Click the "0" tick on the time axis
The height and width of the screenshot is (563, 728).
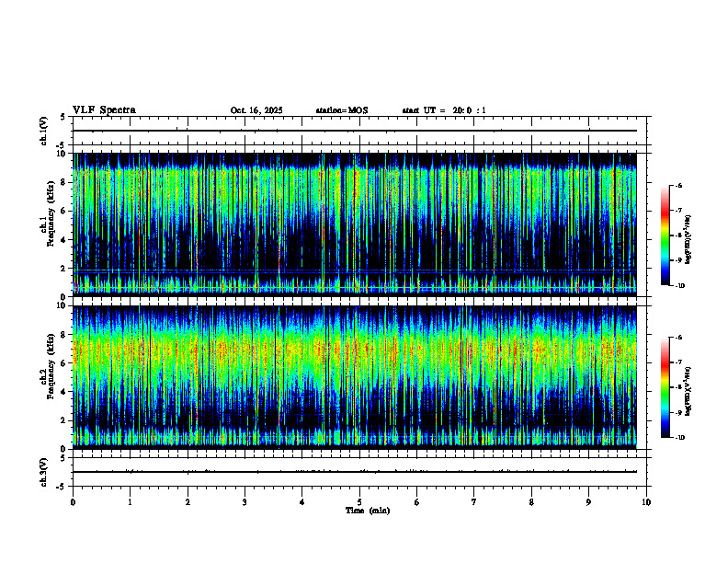[x=73, y=502]
